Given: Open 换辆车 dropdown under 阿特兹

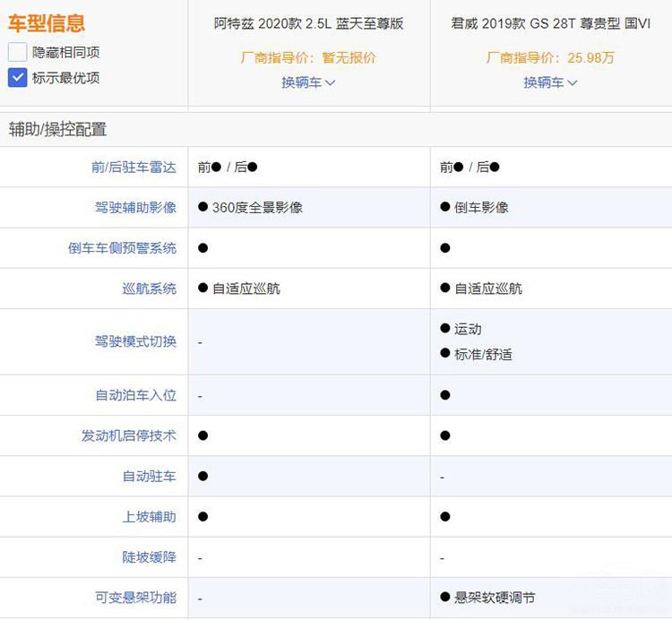Looking at the screenshot, I should (x=308, y=82).
